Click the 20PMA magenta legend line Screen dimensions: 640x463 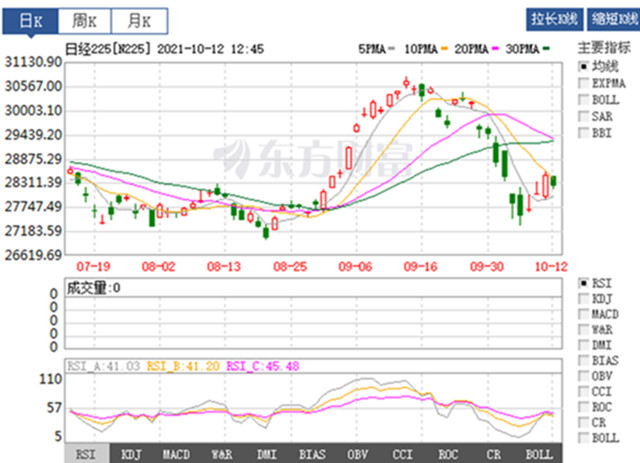[x=497, y=48]
